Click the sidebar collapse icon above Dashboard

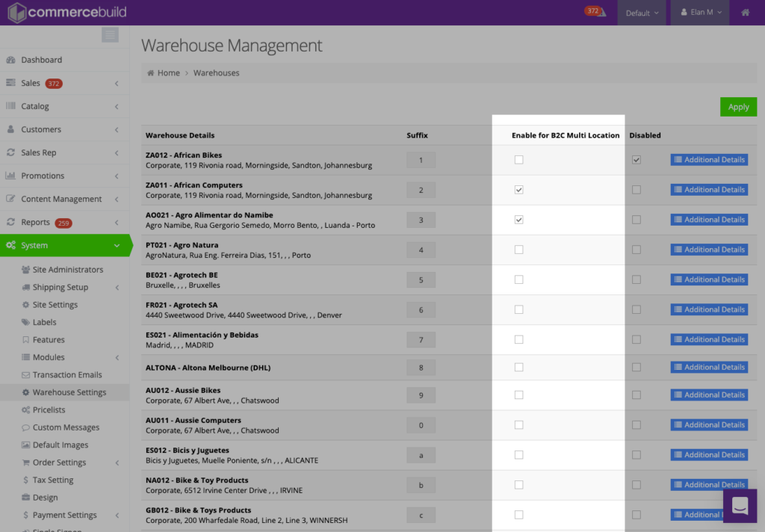click(x=109, y=34)
